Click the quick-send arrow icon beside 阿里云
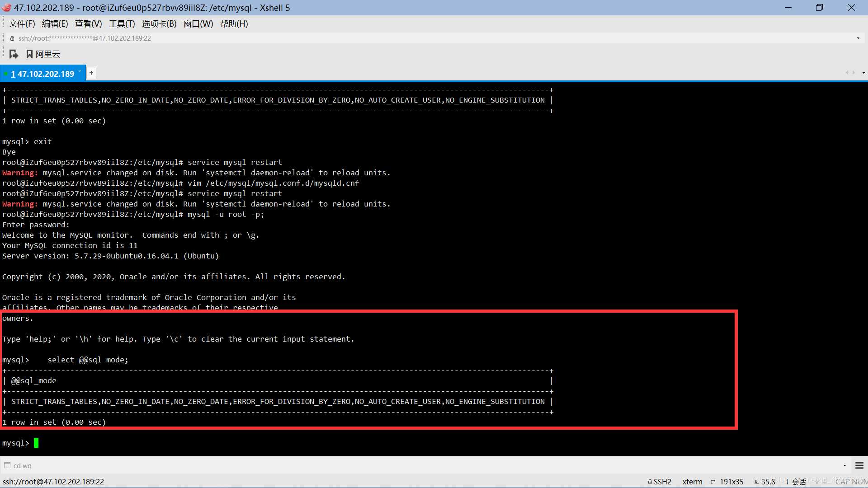 click(14, 54)
